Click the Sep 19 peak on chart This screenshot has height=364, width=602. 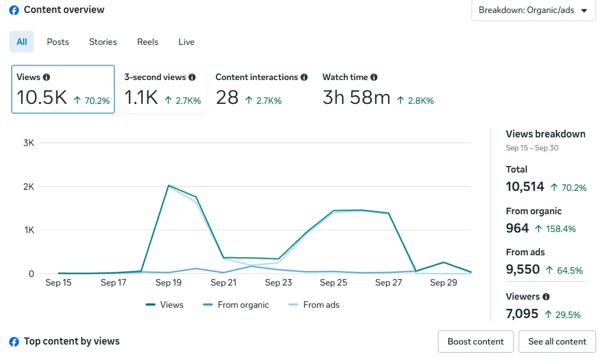(168, 186)
